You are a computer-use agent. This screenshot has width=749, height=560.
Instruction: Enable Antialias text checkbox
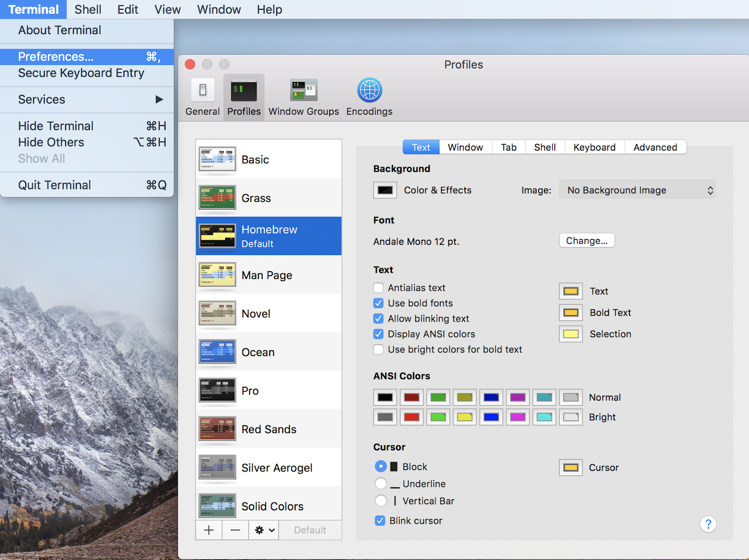[x=378, y=287]
